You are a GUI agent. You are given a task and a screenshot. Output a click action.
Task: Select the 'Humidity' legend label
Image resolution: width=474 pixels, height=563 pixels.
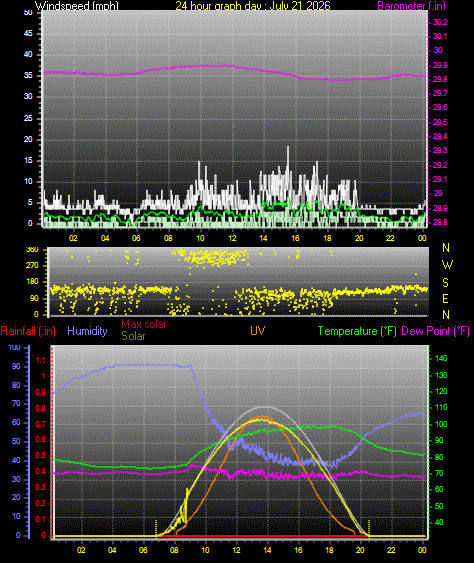click(87, 331)
